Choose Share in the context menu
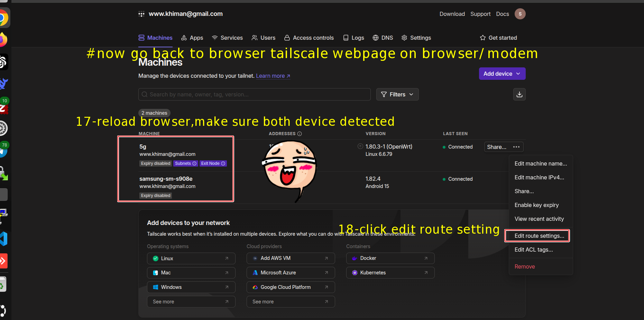 (541, 191)
